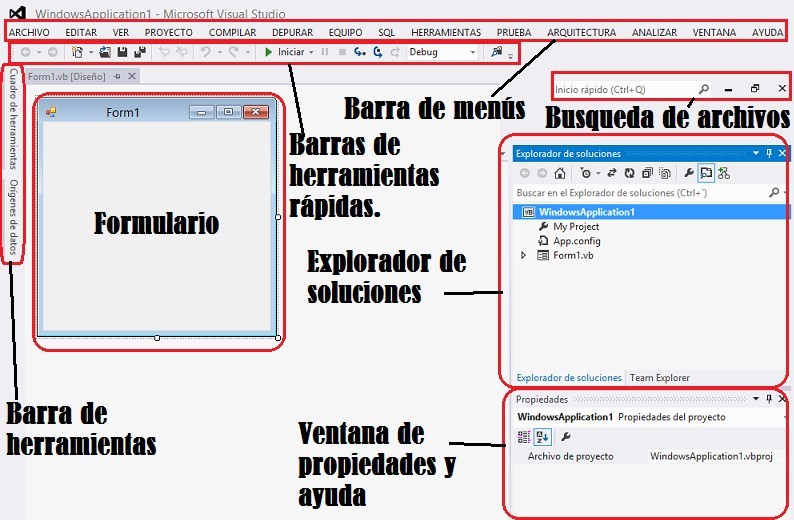794x520 pixels.
Task: Click the Sync with Active Document icon
Action: click(x=612, y=173)
